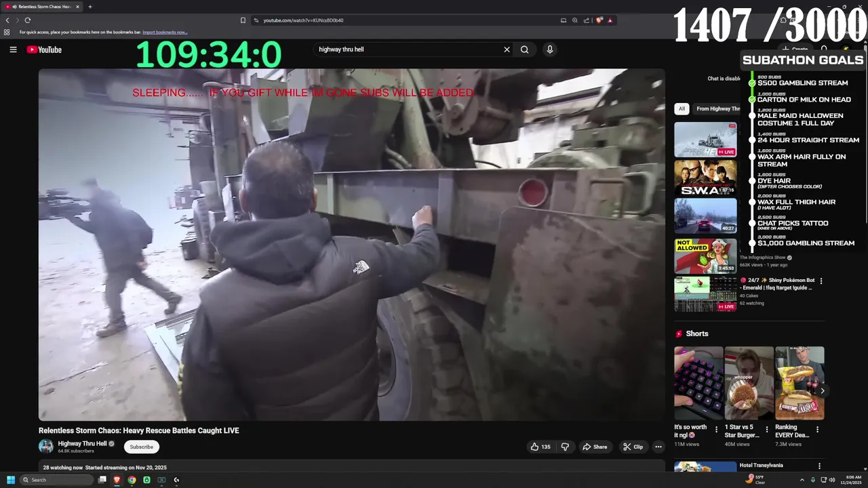
Task: Run the search with the magnifier button
Action: (x=524, y=49)
